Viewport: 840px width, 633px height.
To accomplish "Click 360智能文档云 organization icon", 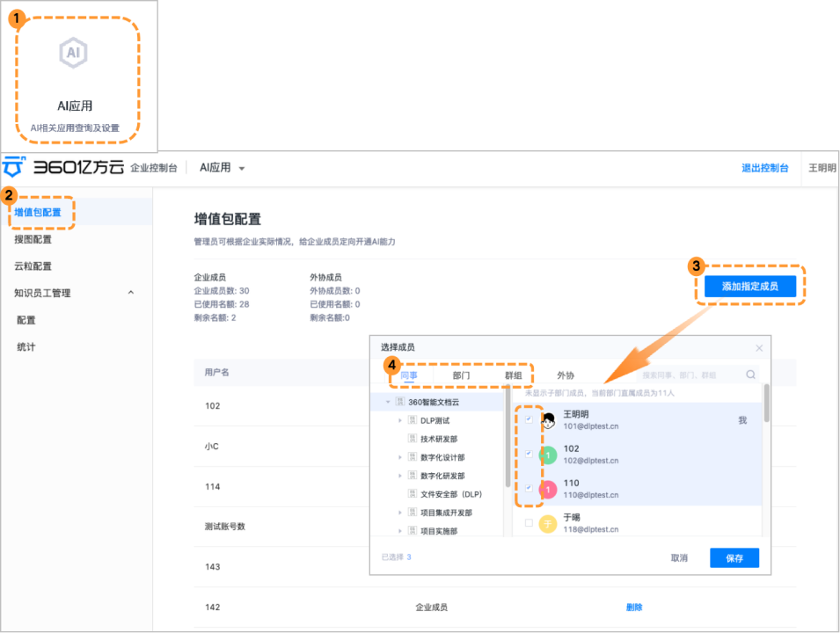I will click(x=399, y=402).
